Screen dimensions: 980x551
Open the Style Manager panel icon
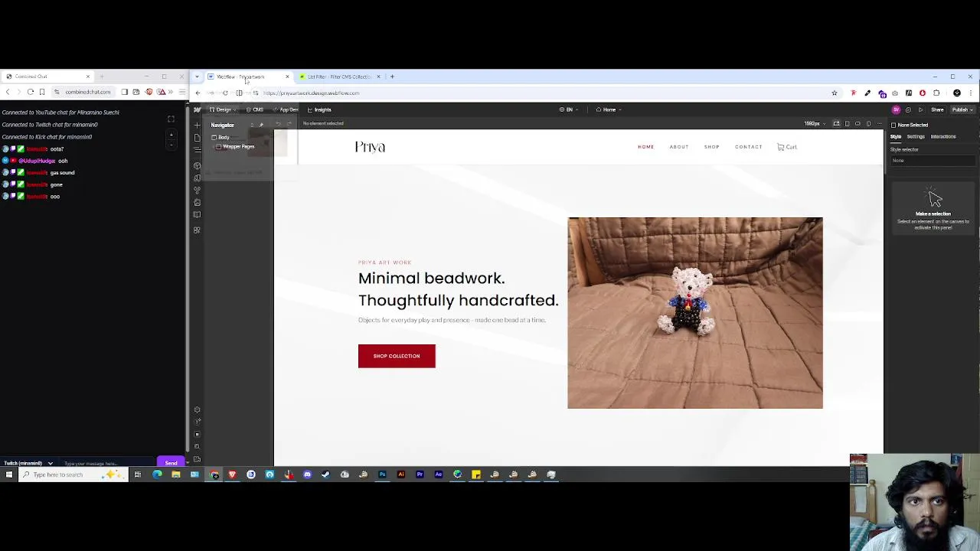(x=198, y=191)
